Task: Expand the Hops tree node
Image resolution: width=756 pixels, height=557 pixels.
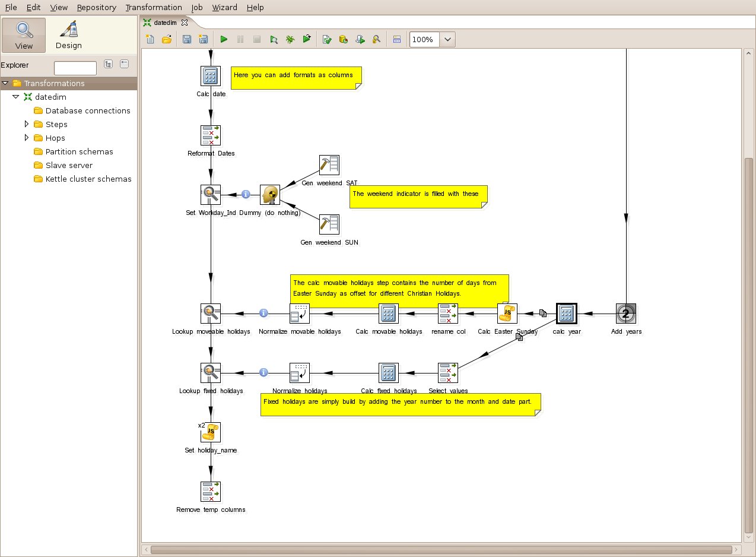Action: click(x=27, y=138)
